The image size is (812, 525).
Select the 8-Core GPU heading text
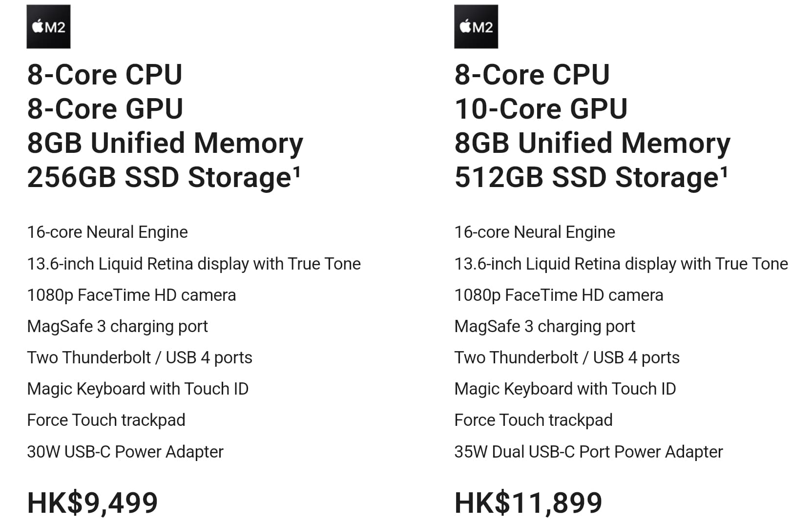tap(105, 108)
